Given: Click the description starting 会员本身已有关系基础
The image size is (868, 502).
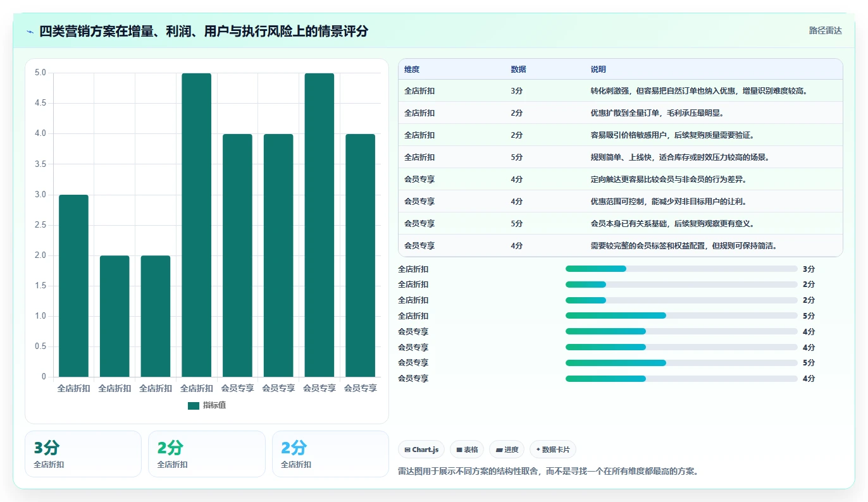Looking at the screenshot, I should 672,224.
